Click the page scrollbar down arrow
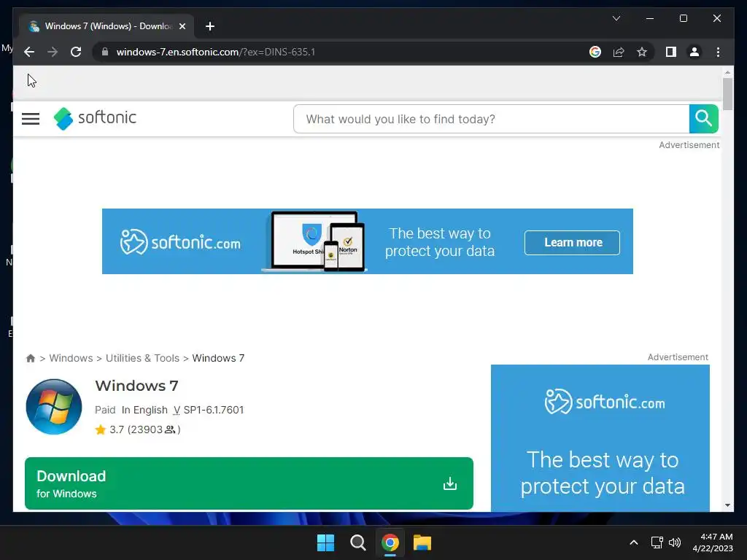Image resolution: width=747 pixels, height=560 pixels. tap(727, 505)
